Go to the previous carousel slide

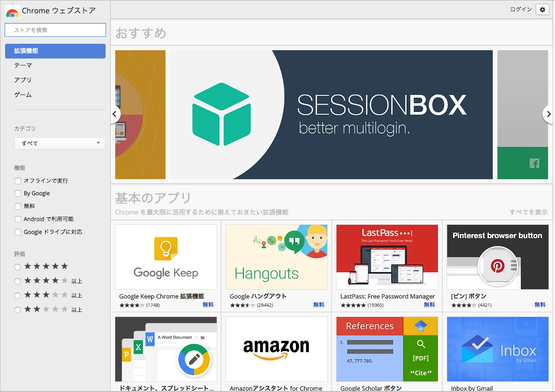tap(115, 114)
